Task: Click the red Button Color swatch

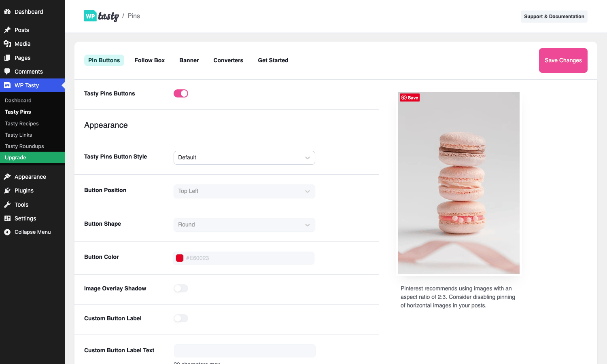Action: (x=180, y=258)
